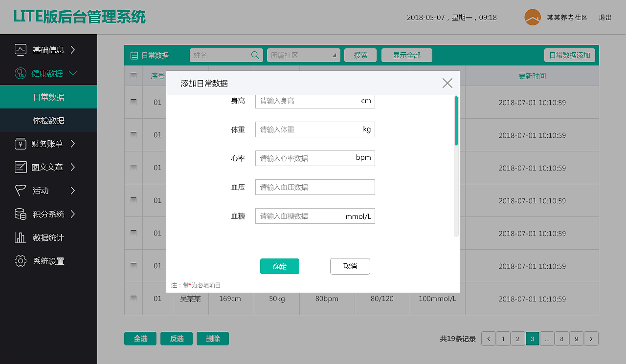The width and height of the screenshot is (626, 364).
Task: Click the 取消 cancel button
Action: [x=350, y=266]
